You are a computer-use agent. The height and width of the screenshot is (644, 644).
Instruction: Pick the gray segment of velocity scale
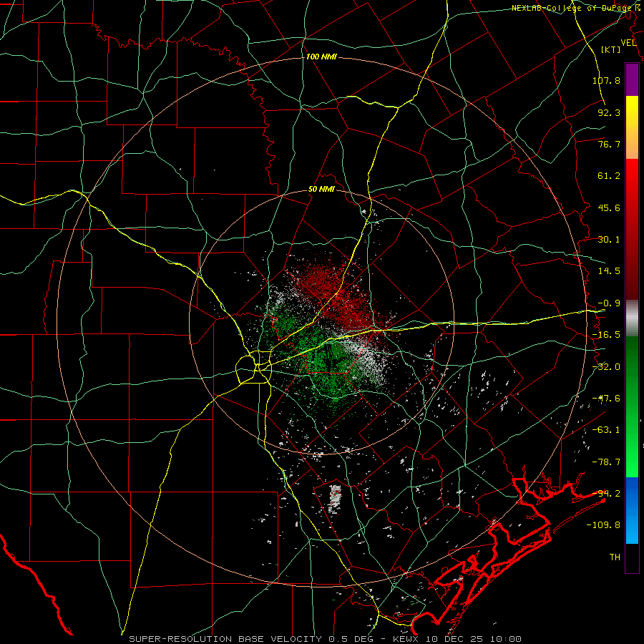click(632, 318)
